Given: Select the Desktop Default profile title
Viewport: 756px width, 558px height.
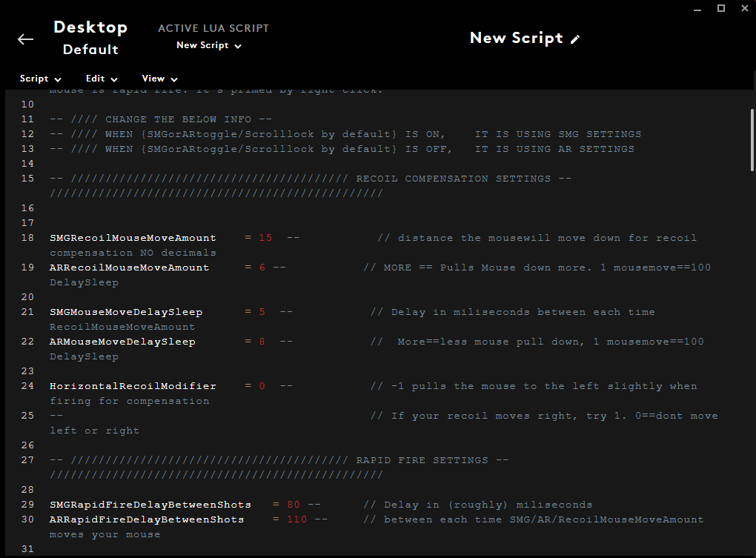Looking at the screenshot, I should click(90, 38).
